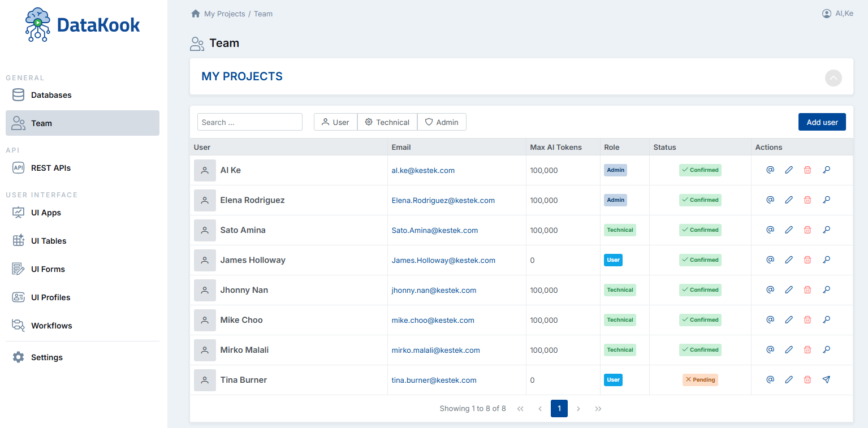Open the Databases section in sidebar
The height and width of the screenshot is (428, 868).
pyautogui.click(x=52, y=95)
